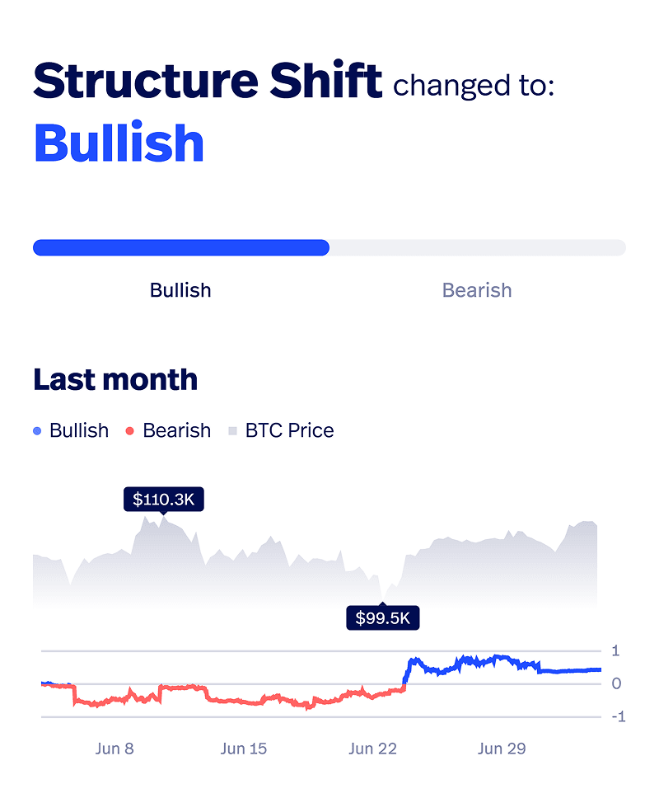
Task: Click the red Bearish legend dot
Action: pyautogui.click(x=130, y=431)
